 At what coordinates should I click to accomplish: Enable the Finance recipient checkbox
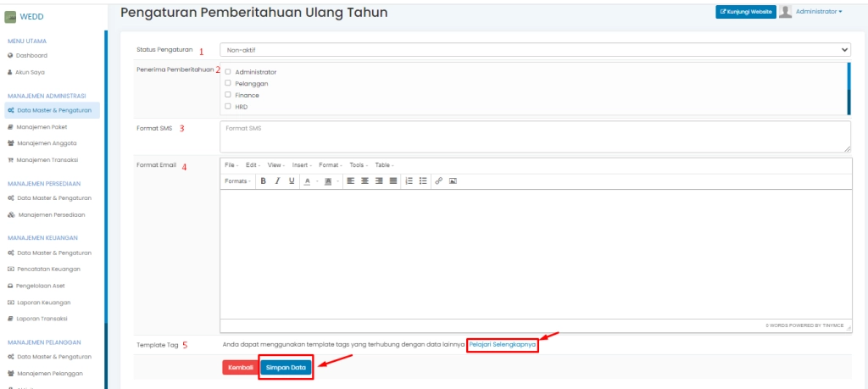click(228, 95)
